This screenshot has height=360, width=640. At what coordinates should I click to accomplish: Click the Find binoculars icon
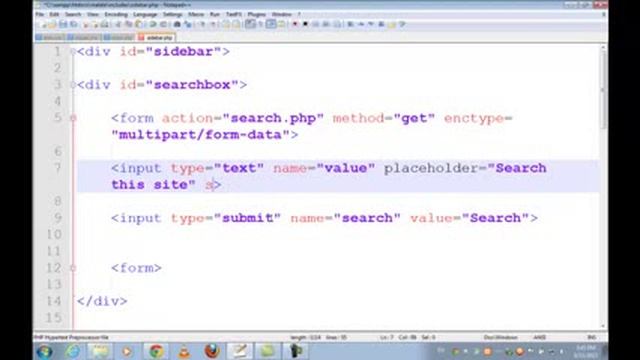point(177,24)
